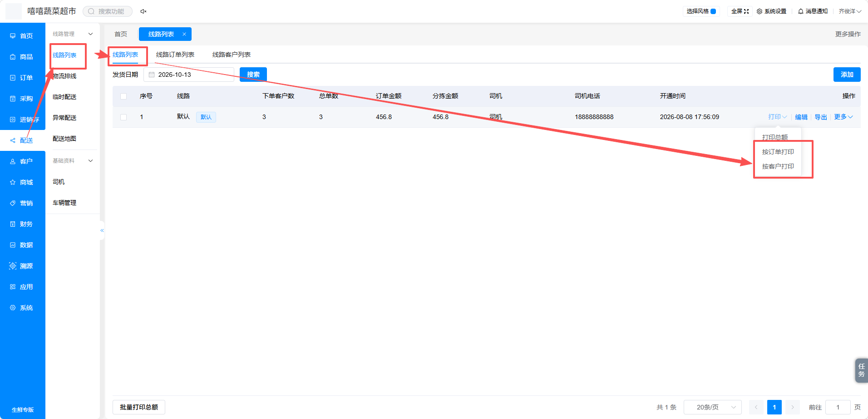Collapse the secondary sidebar panel
The image size is (868, 419).
coord(102,230)
